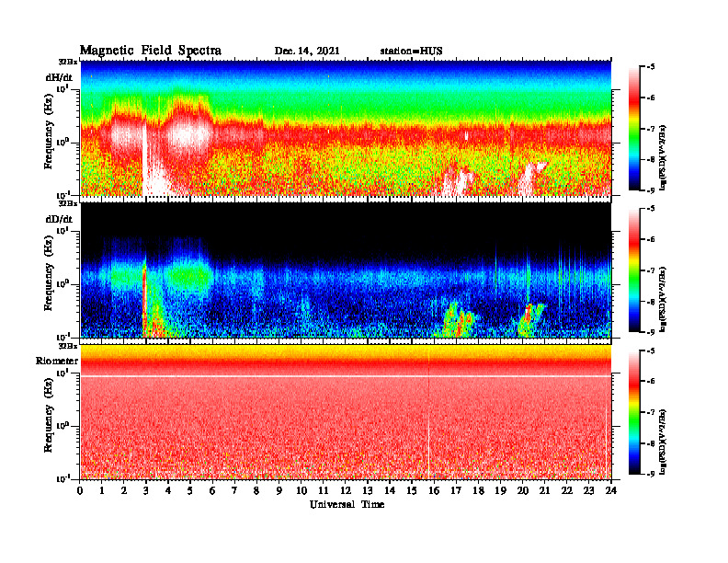Click the '-9' value on Riometer color scale
Image resolution: width=728 pixels, height=563 pixels.
point(651,474)
